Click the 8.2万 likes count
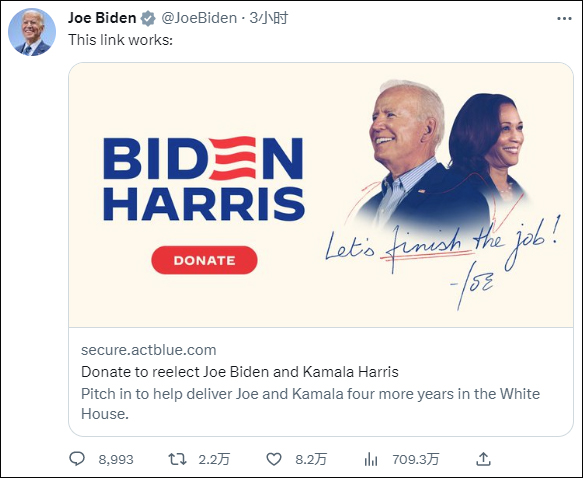 [x=311, y=460]
